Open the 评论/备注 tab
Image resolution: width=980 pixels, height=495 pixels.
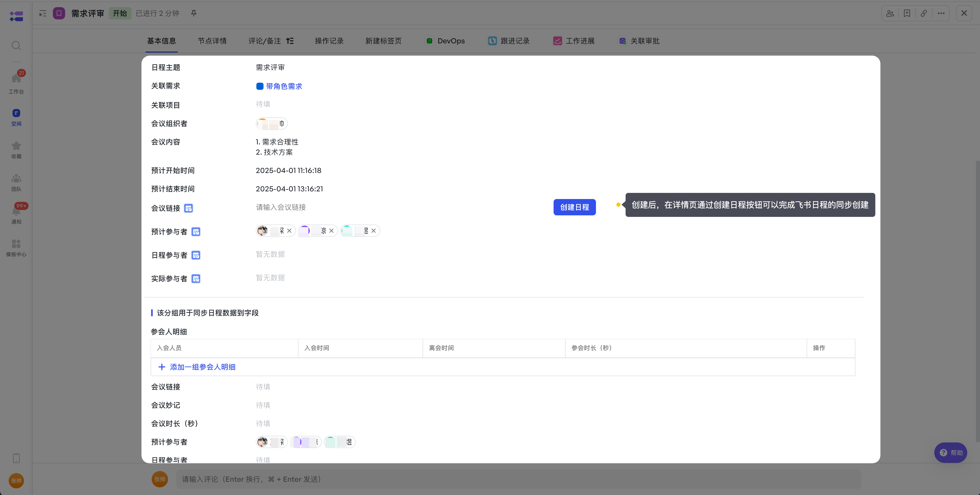pos(265,41)
